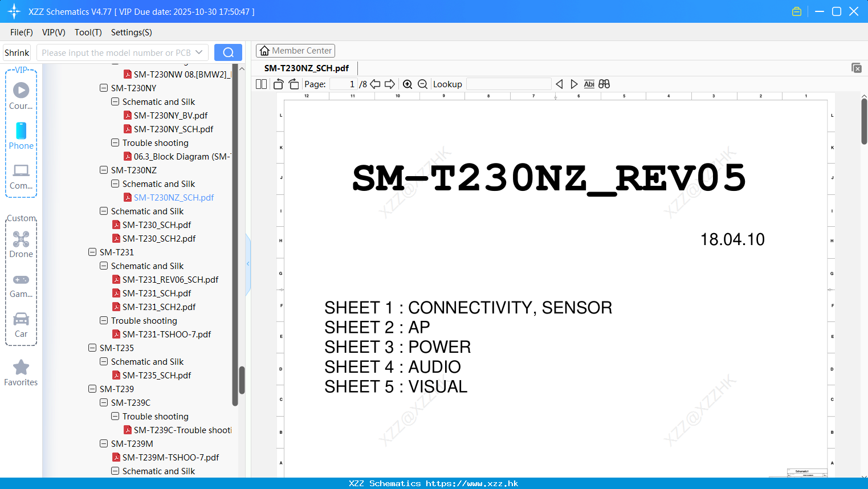The width and height of the screenshot is (868, 489).
Task: Open SM-T230NW 08.[BMW2] file
Action: click(182, 74)
